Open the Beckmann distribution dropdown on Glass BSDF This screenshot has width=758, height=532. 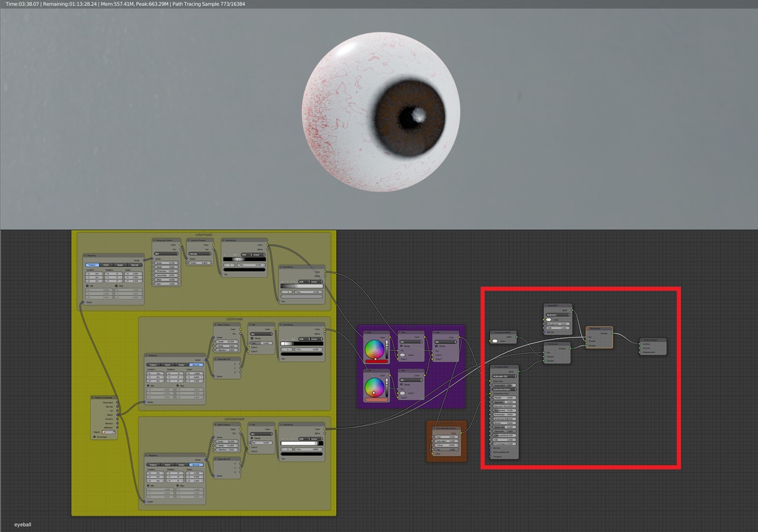(x=558, y=315)
